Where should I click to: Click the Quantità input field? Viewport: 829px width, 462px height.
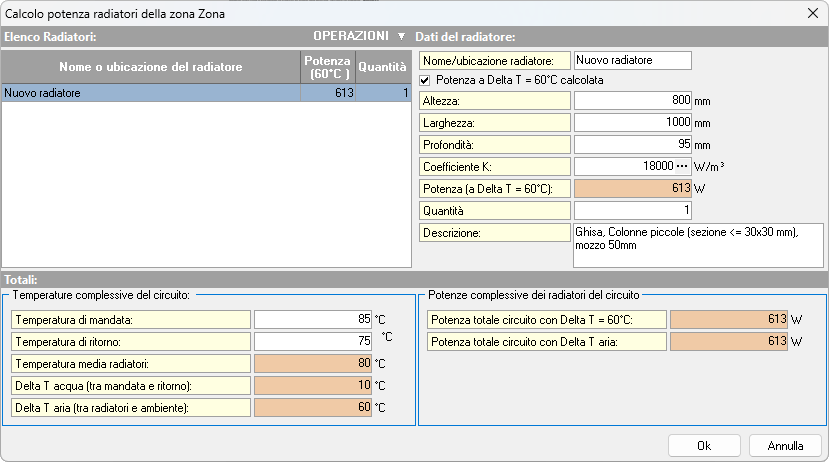(633, 210)
